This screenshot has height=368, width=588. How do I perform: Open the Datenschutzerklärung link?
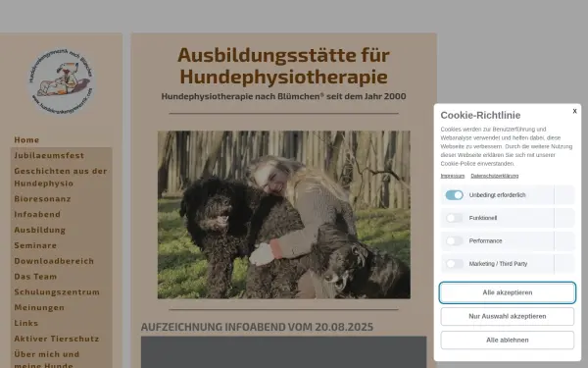[x=495, y=176]
